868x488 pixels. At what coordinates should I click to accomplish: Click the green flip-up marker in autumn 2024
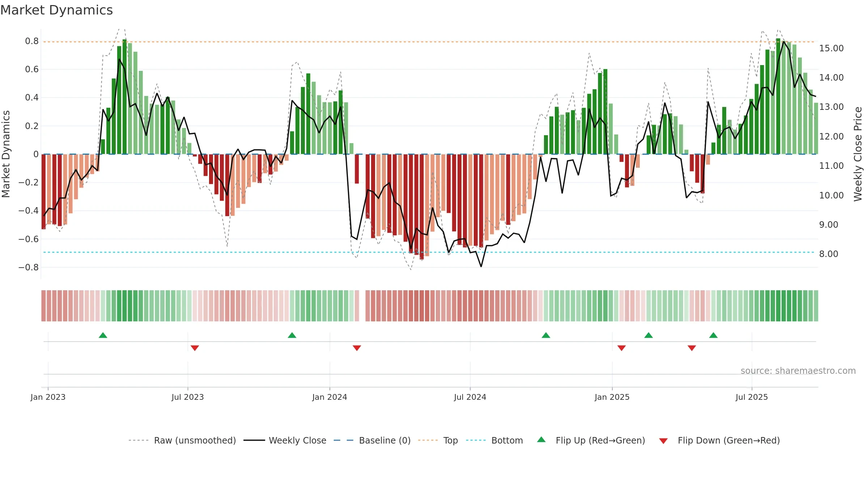[546, 335]
